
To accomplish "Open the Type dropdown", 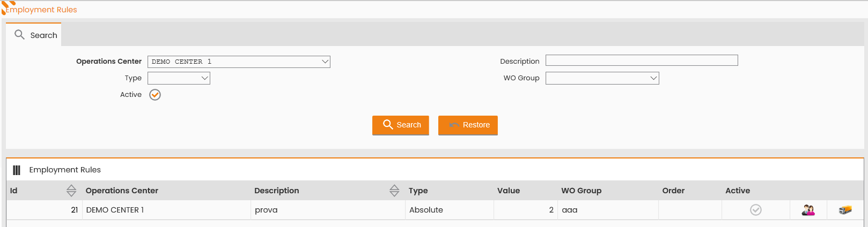I will coord(179,78).
